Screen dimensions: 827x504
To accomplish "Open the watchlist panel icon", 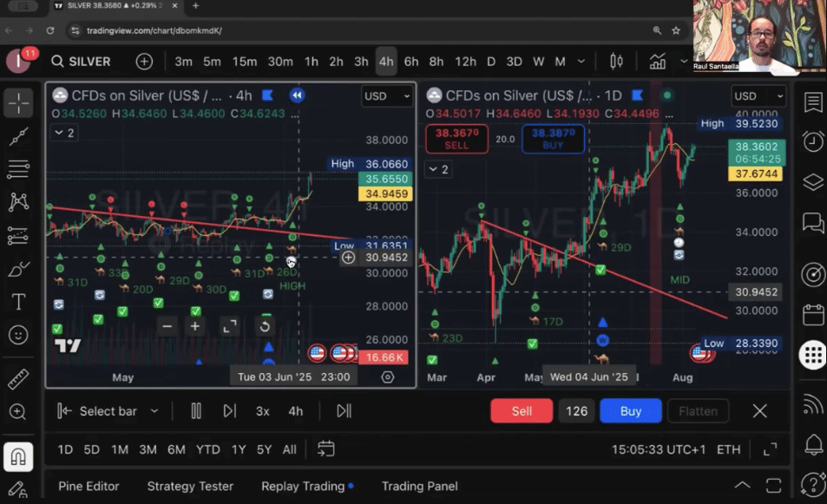I will point(813,102).
